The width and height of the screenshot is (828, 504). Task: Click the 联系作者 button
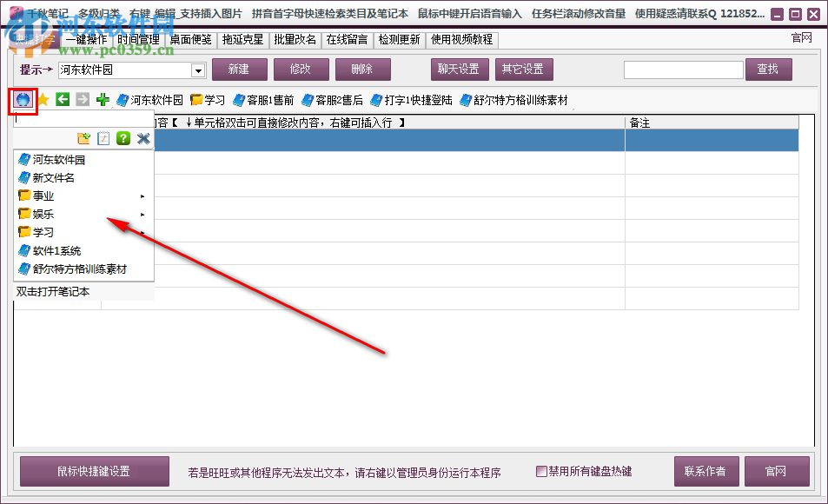(x=705, y=470)
